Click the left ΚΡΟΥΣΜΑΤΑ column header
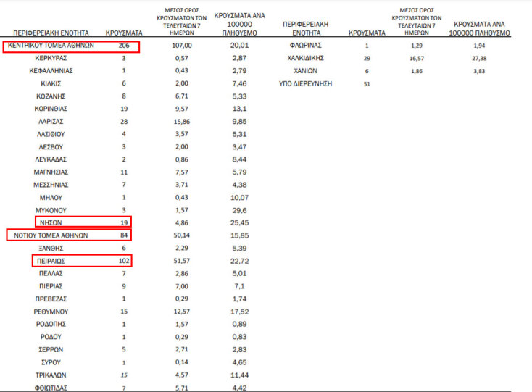532x392 pixels. click(x=123, y=33)
